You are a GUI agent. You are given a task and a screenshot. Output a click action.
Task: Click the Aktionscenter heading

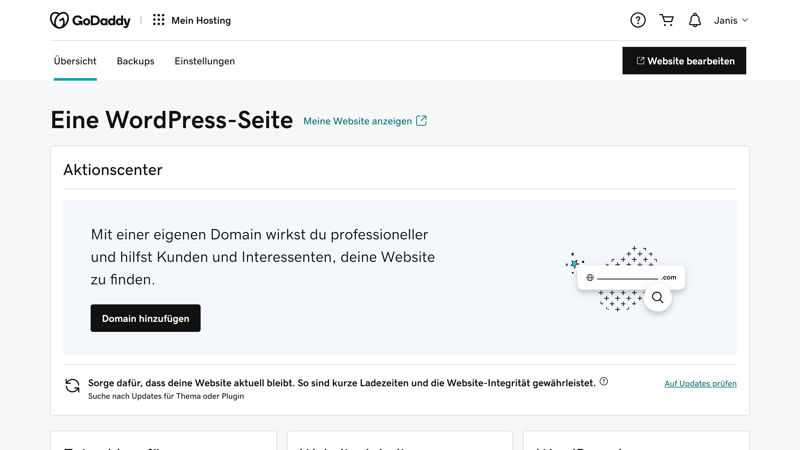[113, 170]
